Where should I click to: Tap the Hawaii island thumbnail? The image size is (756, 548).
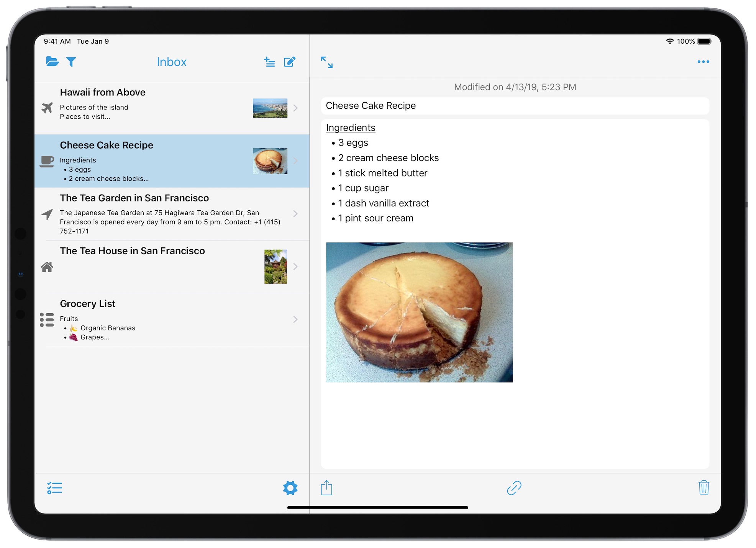270,108
